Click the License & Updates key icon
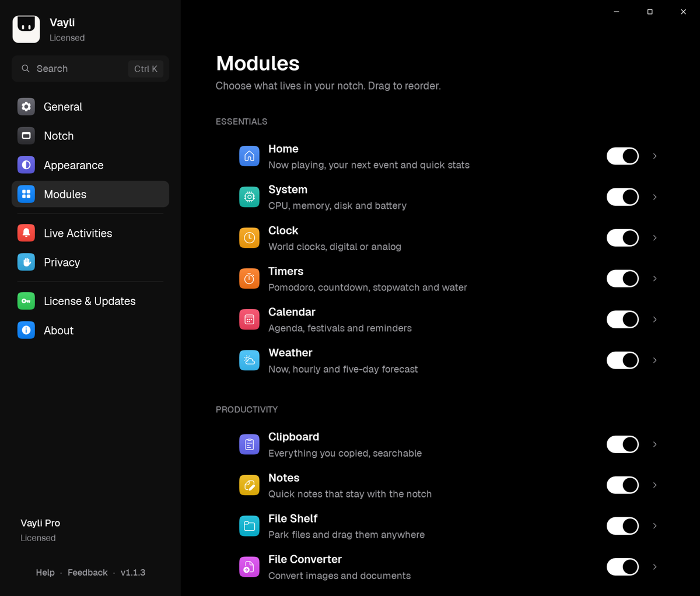This screenshot has height=596, width=700. (26, 301)
